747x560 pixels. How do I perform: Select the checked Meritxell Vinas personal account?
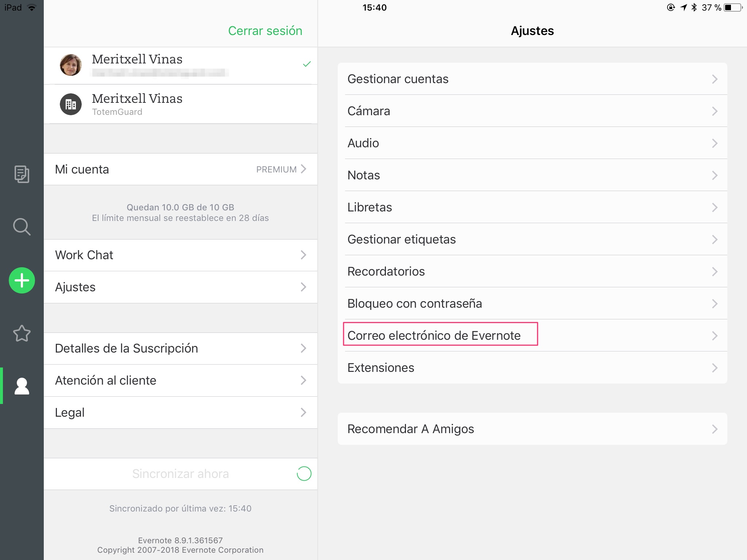pyautogui.click(x=181, y=66)
